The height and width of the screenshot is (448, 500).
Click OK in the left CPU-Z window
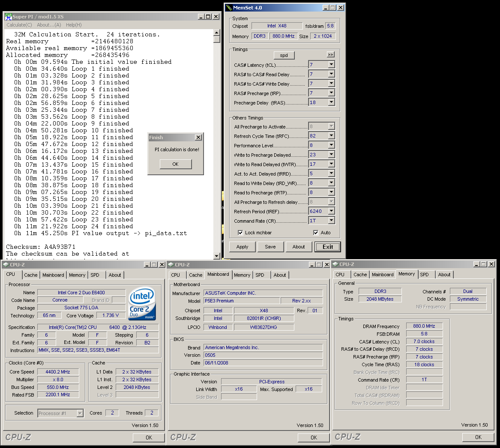tap(149, 437)
